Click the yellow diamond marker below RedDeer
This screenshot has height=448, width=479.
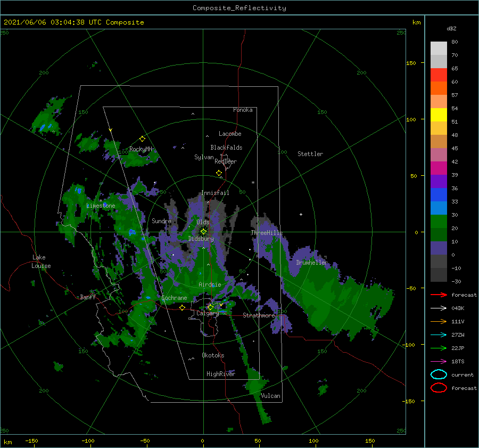coord(219,173)
